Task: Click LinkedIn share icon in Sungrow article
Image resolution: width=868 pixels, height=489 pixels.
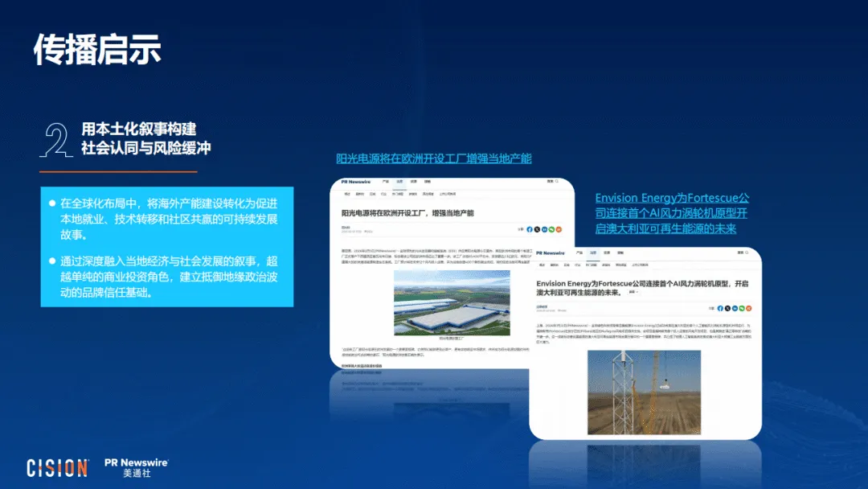Action: tap(544, 229)
